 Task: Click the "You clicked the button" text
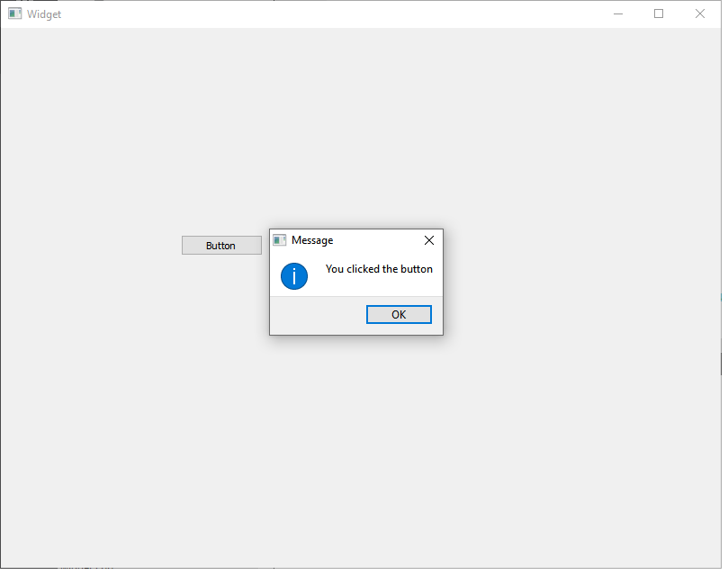point(379,269)
